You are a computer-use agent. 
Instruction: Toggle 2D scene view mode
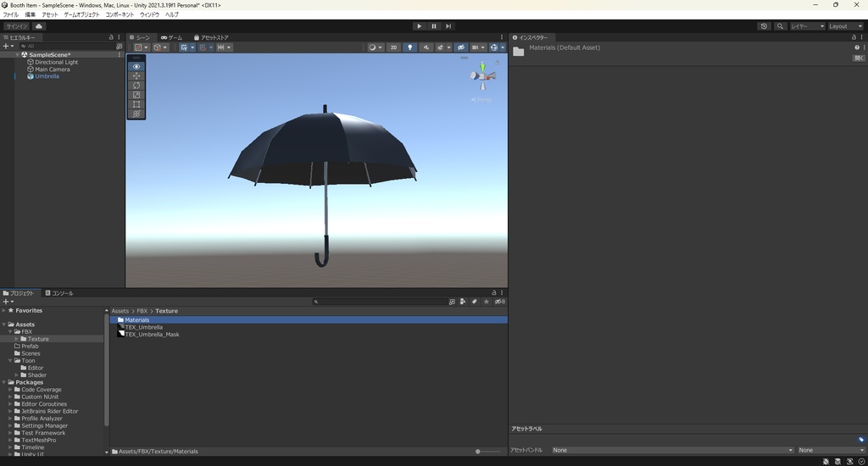[x=393, y=47]
